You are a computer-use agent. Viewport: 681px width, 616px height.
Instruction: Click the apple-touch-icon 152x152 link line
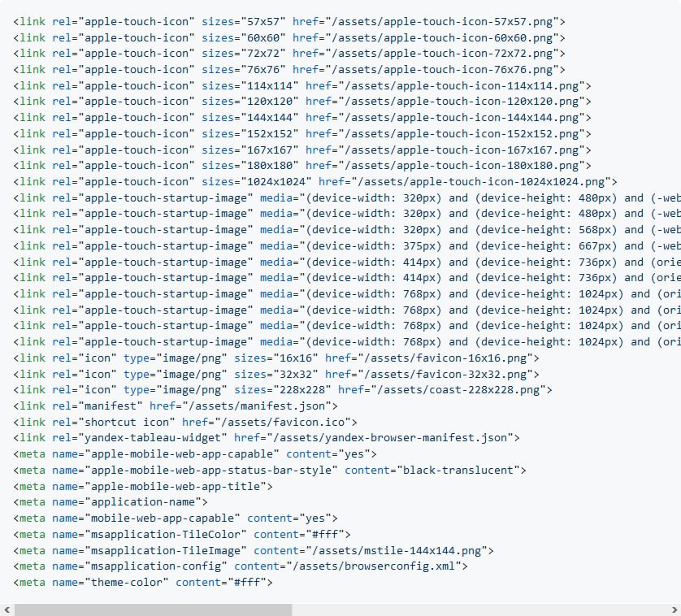302,133
